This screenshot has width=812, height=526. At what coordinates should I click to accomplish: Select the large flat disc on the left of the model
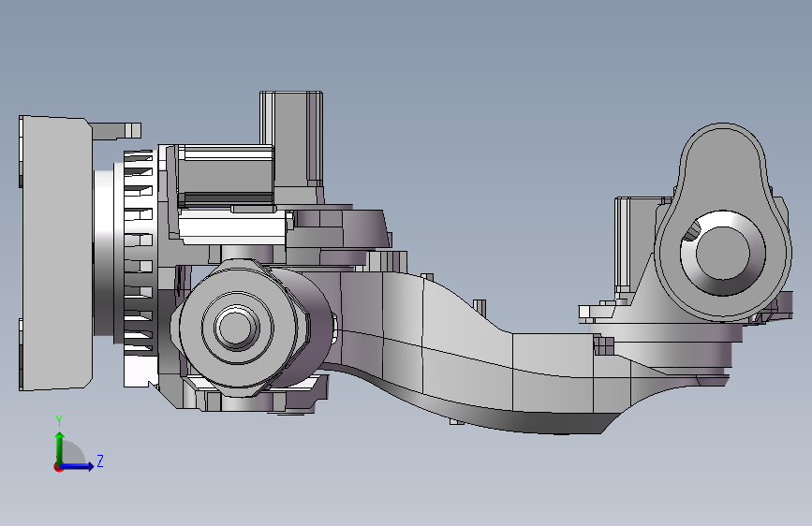(56, 253)
